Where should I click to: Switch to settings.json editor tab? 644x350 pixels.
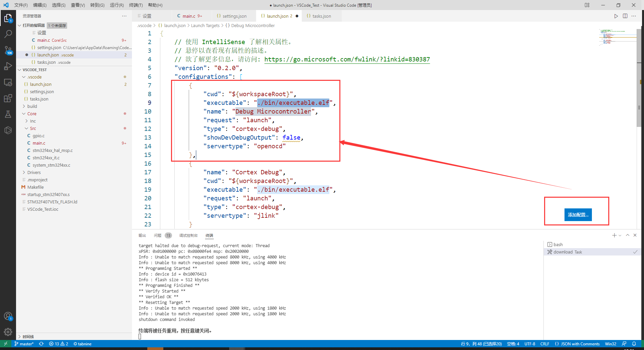click(234, 16)
